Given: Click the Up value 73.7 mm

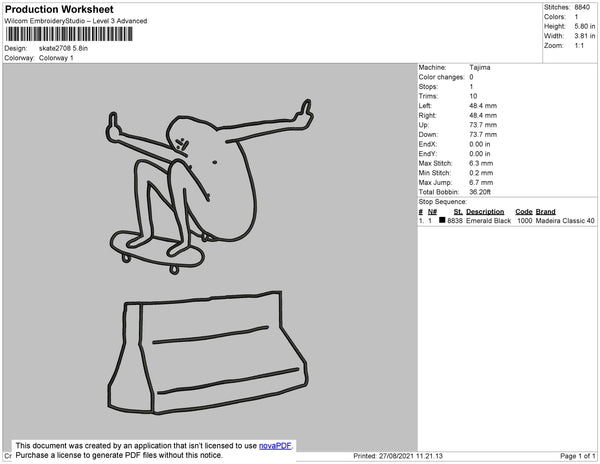Looking at the screenshot, I should point(483,125).
